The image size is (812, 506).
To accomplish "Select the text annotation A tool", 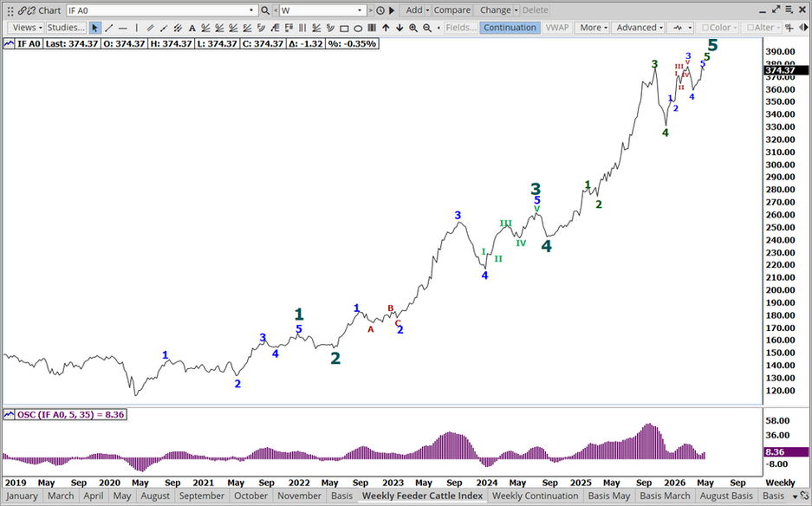I will coord(192,28).
